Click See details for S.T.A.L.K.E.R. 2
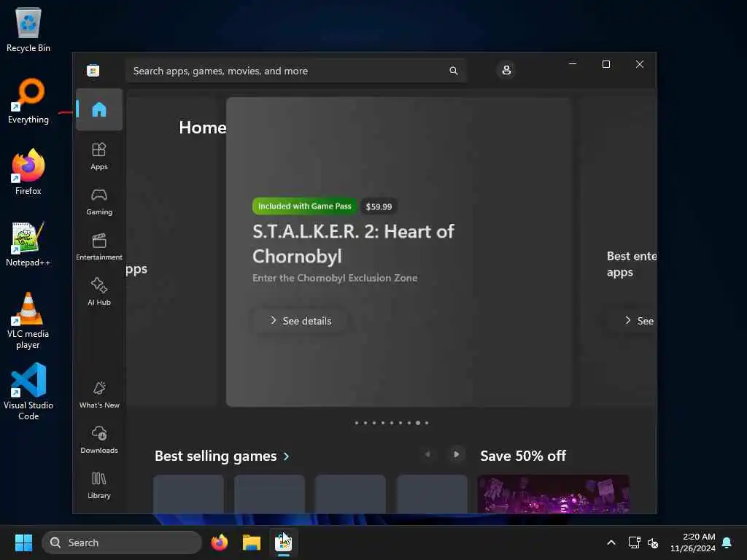 300,321
